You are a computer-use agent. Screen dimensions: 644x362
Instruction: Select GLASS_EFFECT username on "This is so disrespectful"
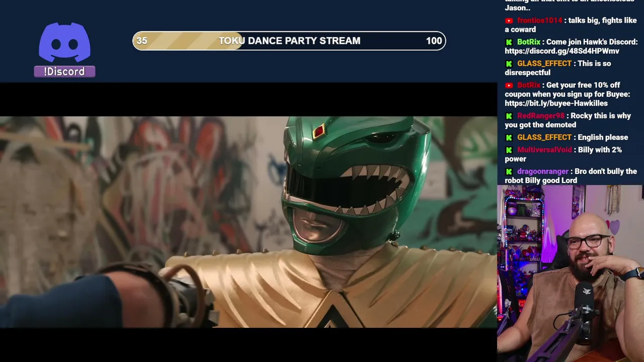(544, 64)
